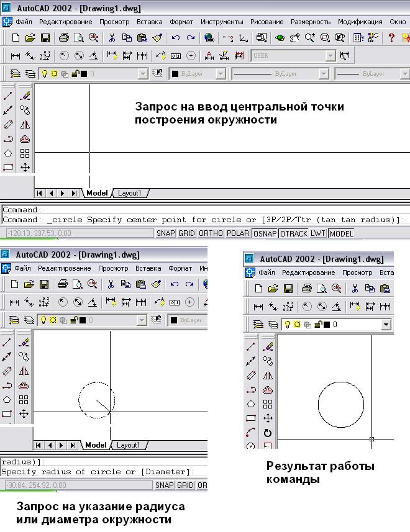Open the ByLayer lineweight dropdown in the top window
Screen dimensions: 410x532
(404, 74)
